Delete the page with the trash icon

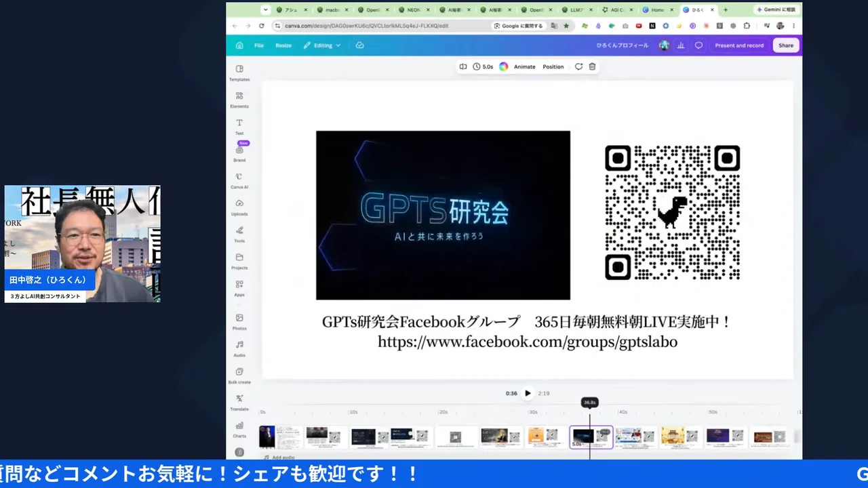592,66
